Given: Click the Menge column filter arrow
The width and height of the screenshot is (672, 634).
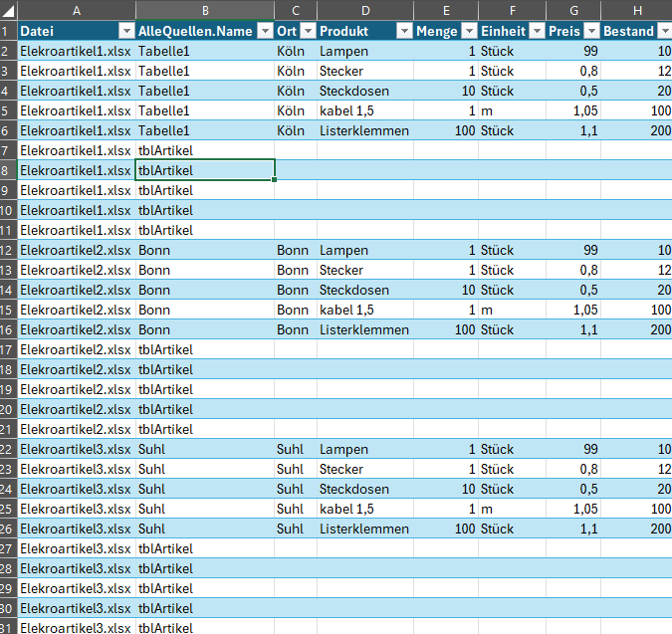Looking at the screenshot, I should [x=468, y=31].
